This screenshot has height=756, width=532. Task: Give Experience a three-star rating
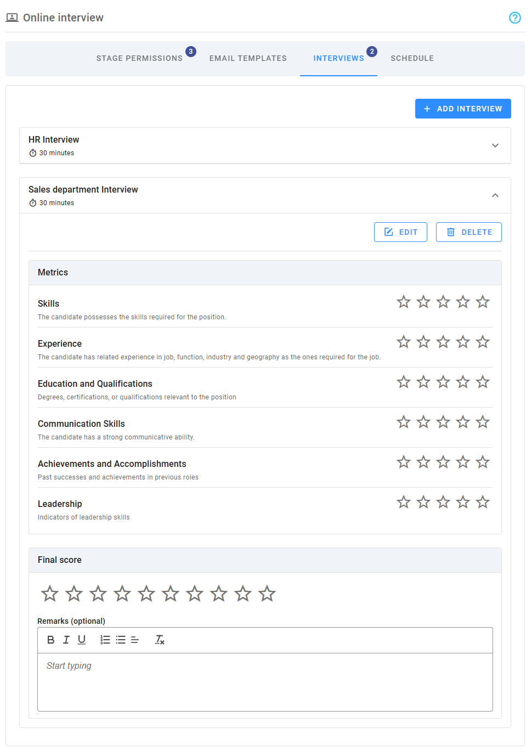443,342
